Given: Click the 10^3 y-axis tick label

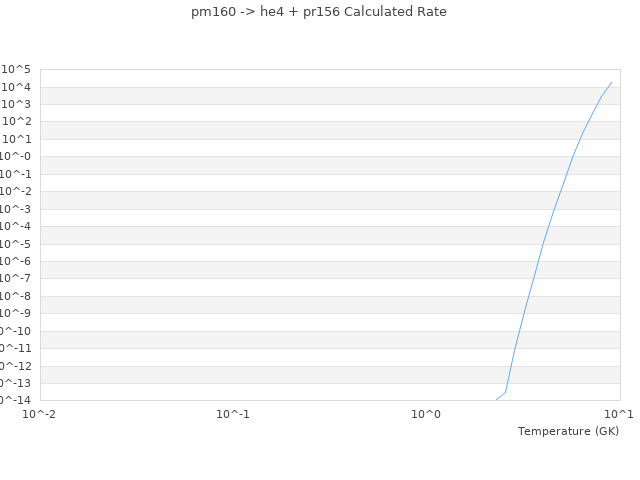Looking at the screenshot, I should click(x=16, y=104).
